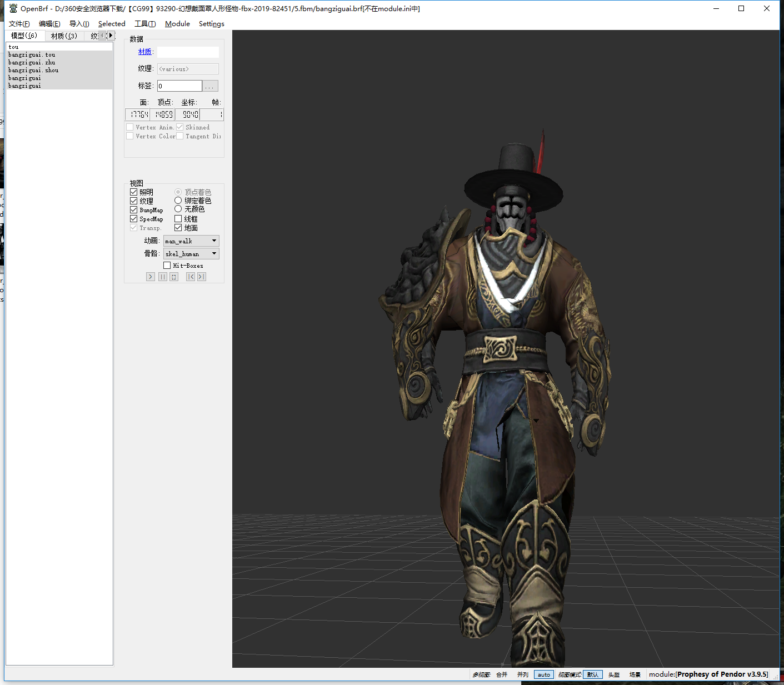
Task: Click the 坐标 position count value 9040
Action: coord(188,114)
